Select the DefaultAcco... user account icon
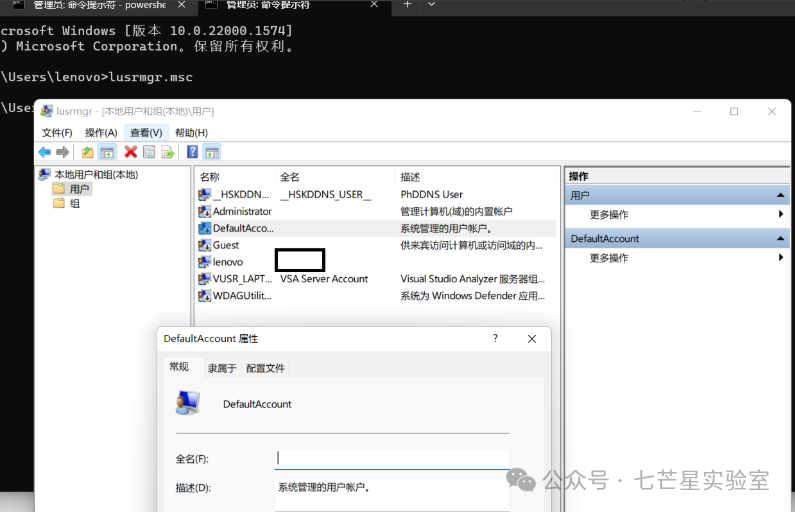The image size is (795, 512). click(204, 228)
